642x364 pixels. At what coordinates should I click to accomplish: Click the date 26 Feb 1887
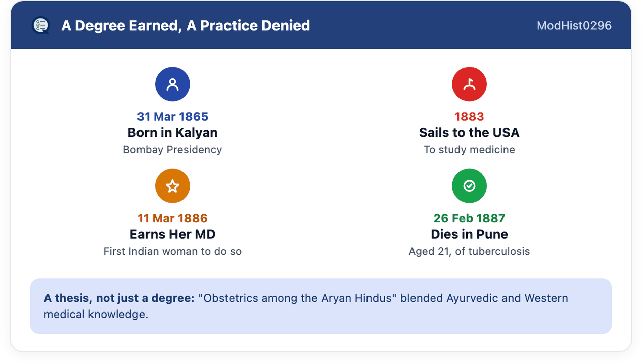pyautogui.click(x=469, y=218)
